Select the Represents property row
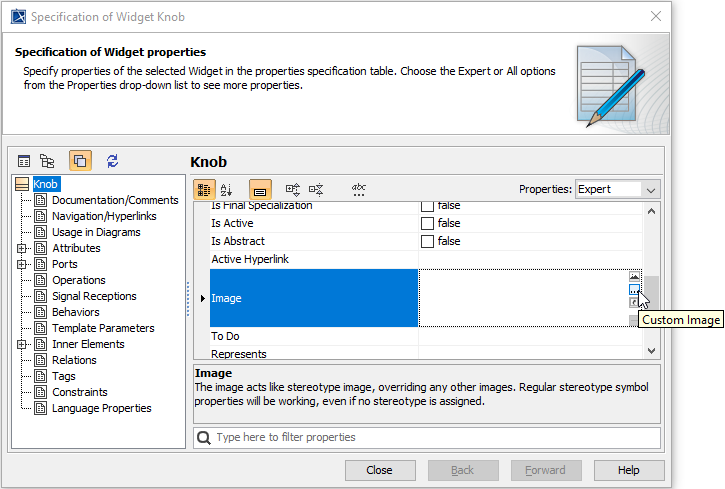Screen dimensions: 725x489 coord(426,353)
